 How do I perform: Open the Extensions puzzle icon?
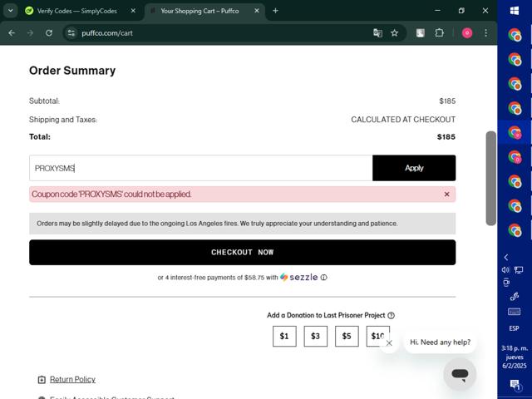(439, 33)
